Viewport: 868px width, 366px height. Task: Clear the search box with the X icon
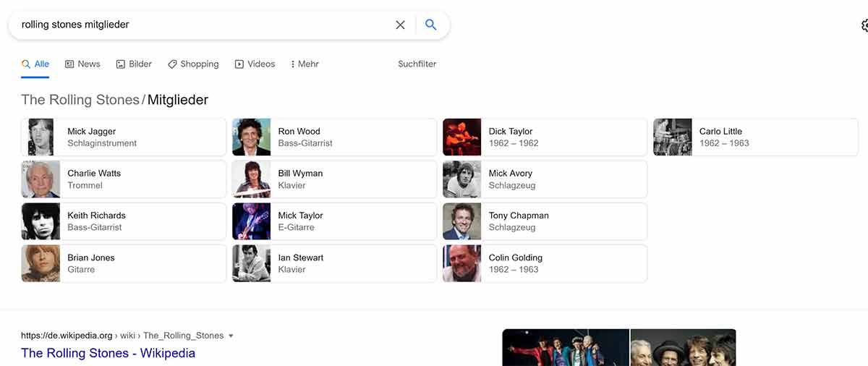point(400,25)
